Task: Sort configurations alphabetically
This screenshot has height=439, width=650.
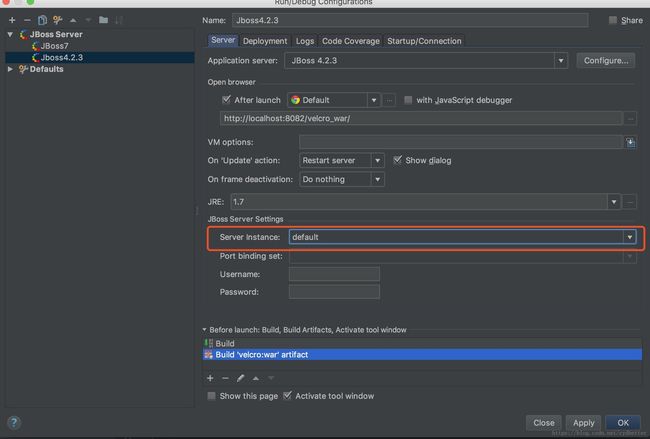Action: click(x=119, y=20)
